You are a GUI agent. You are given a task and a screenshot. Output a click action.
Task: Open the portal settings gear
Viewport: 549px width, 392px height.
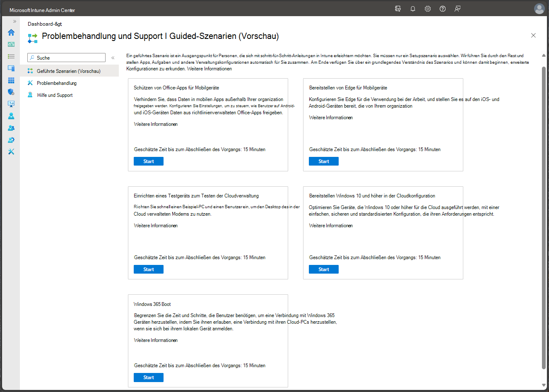[428, 9]
